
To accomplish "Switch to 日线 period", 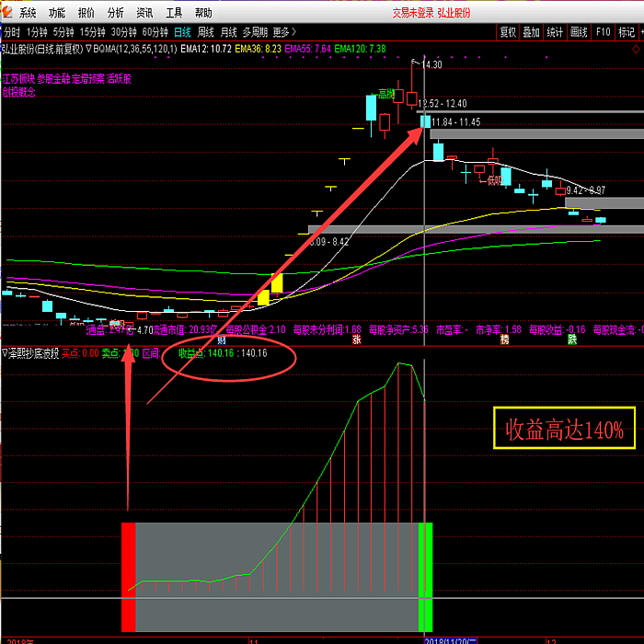I will tap(182, 32).
